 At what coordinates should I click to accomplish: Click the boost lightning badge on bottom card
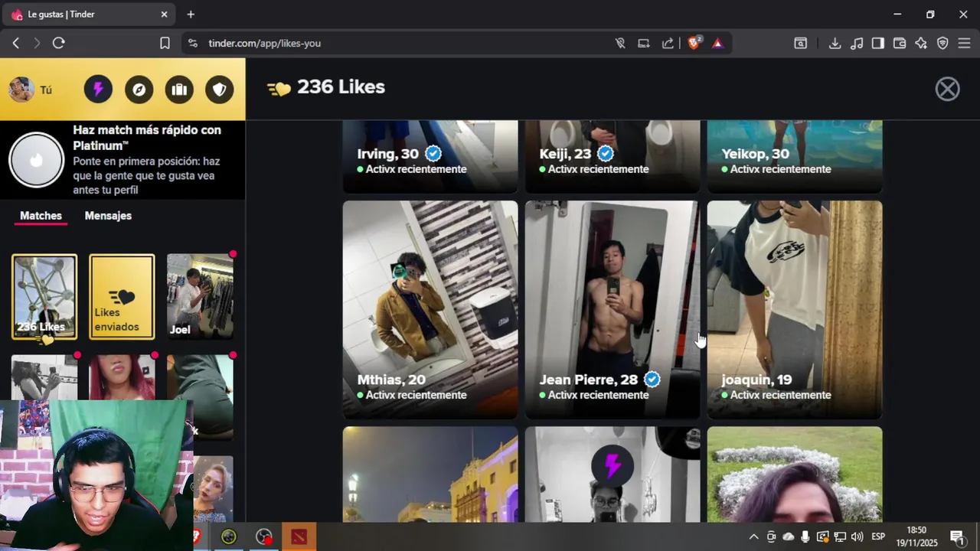(612, 465)
